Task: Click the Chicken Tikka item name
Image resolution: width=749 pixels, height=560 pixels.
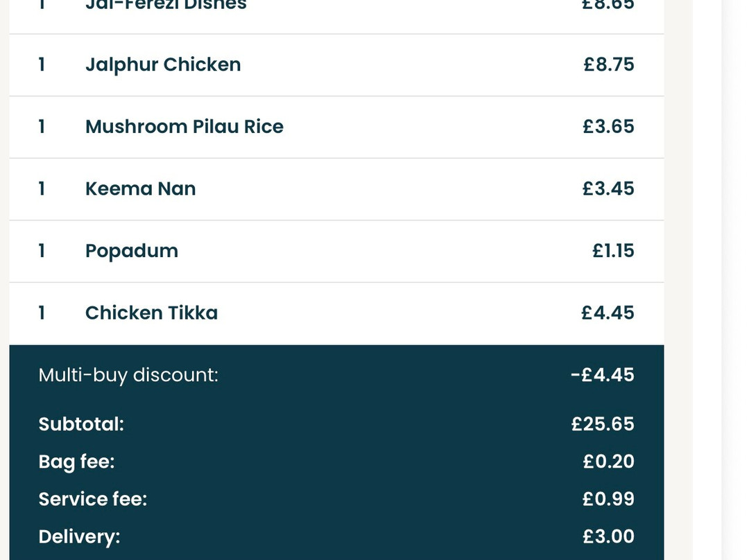Action: [151, 313]
